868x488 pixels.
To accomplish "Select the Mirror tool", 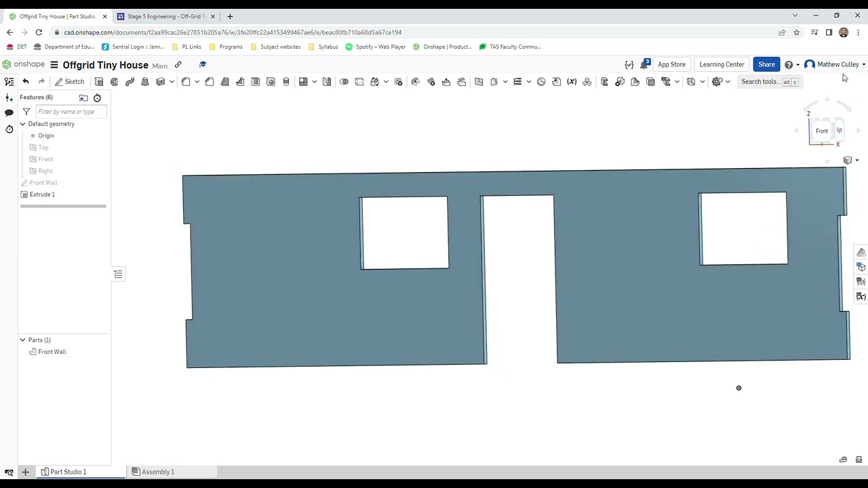I will pos(327,81).
